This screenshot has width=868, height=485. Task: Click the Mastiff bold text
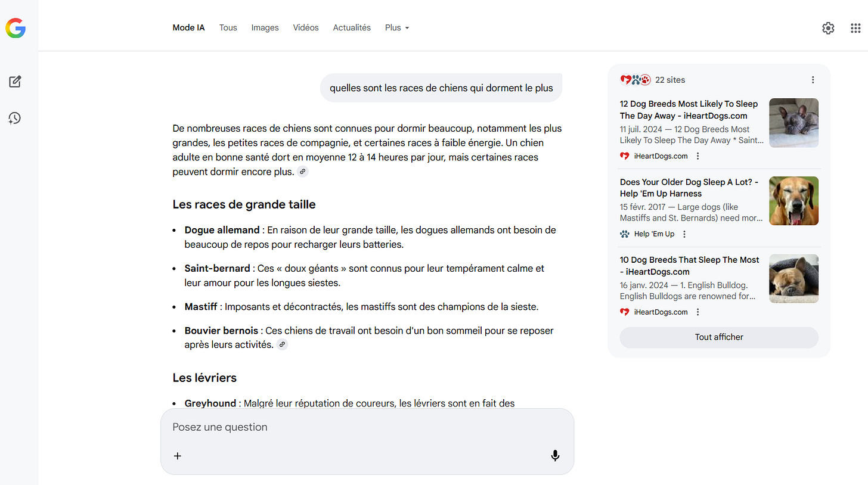pyautogui.click(x=201, y=307)
